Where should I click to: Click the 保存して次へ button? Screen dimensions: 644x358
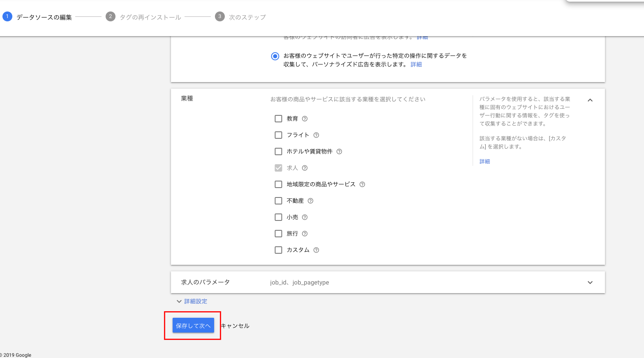pos(193,326)
